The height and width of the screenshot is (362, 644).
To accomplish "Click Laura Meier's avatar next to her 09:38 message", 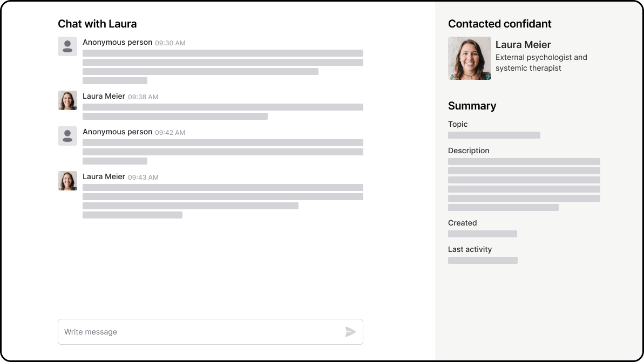I will tap(67, 100).
